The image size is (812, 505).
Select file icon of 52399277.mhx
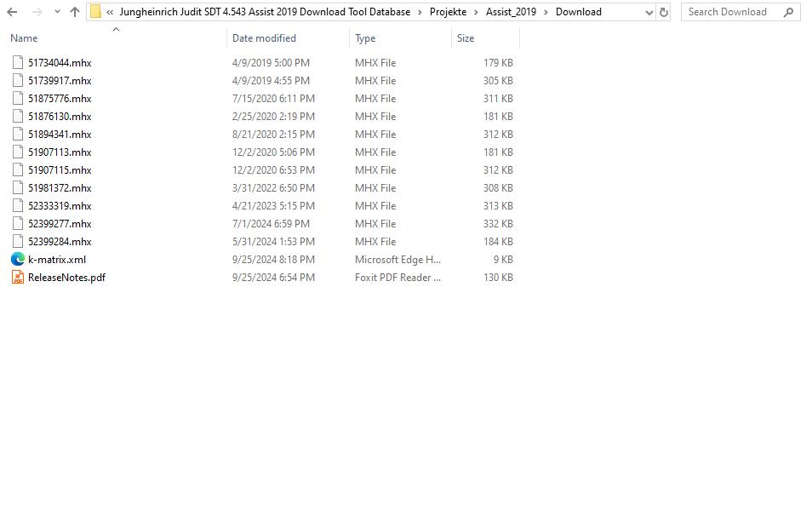18,223
